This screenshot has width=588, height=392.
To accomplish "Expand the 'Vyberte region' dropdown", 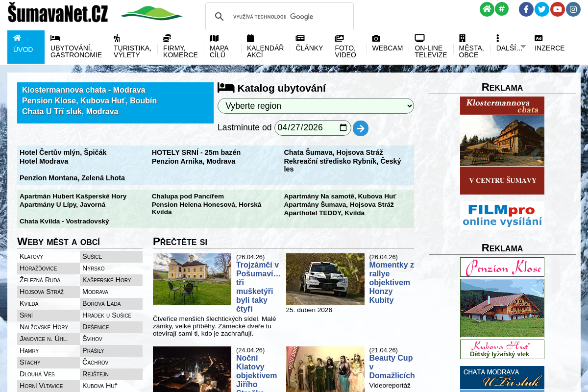I will coord(316,106).
